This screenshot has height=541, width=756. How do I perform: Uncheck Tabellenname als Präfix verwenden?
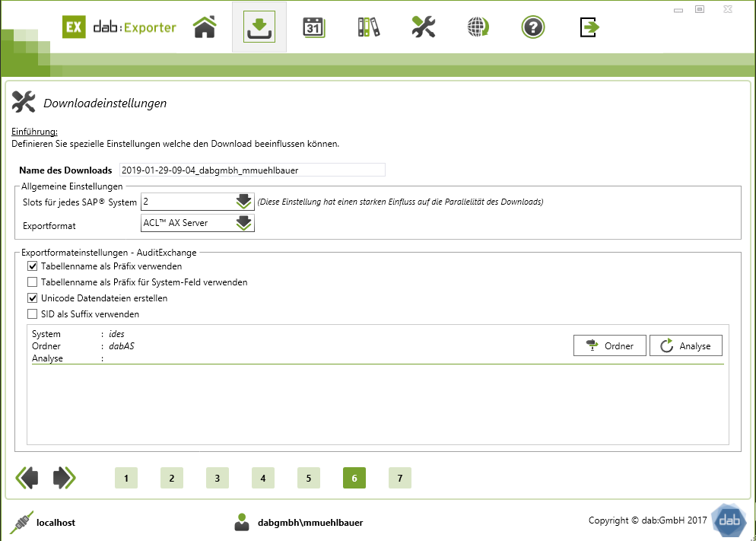(32, 266)
